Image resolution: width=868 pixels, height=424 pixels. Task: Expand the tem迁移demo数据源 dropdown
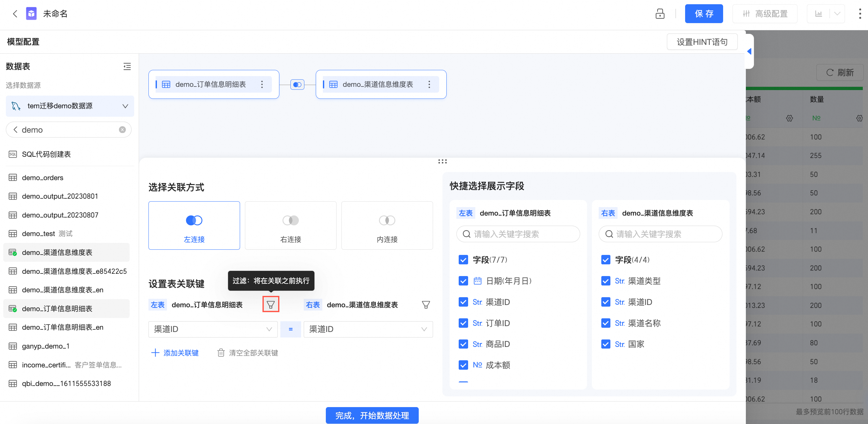tap(125, 106)
